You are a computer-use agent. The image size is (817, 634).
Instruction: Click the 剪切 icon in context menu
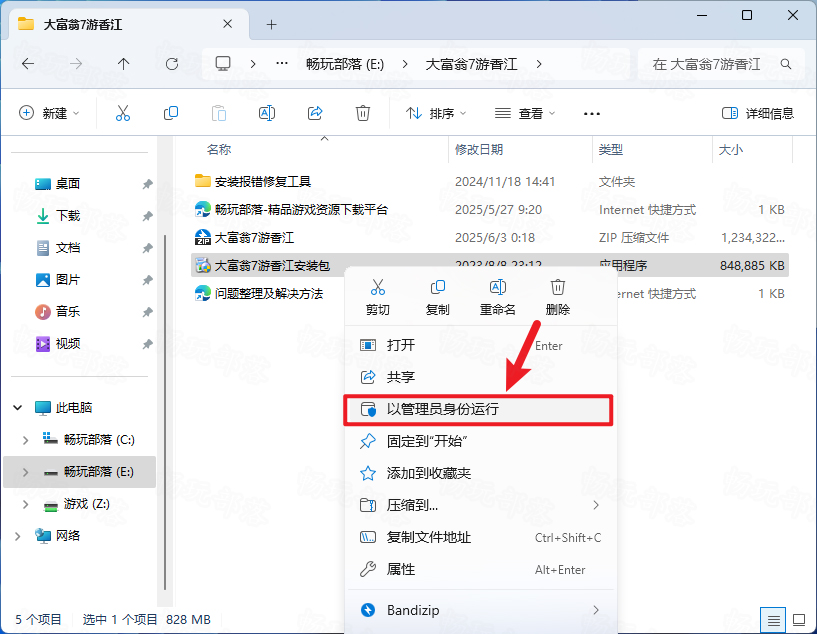(x=378, y=287)
